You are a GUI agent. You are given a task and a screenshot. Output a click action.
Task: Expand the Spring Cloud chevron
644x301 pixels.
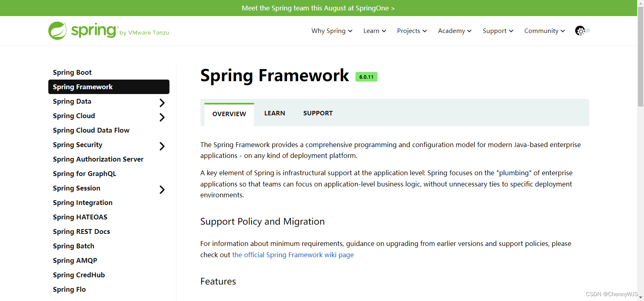pos(162,117)
